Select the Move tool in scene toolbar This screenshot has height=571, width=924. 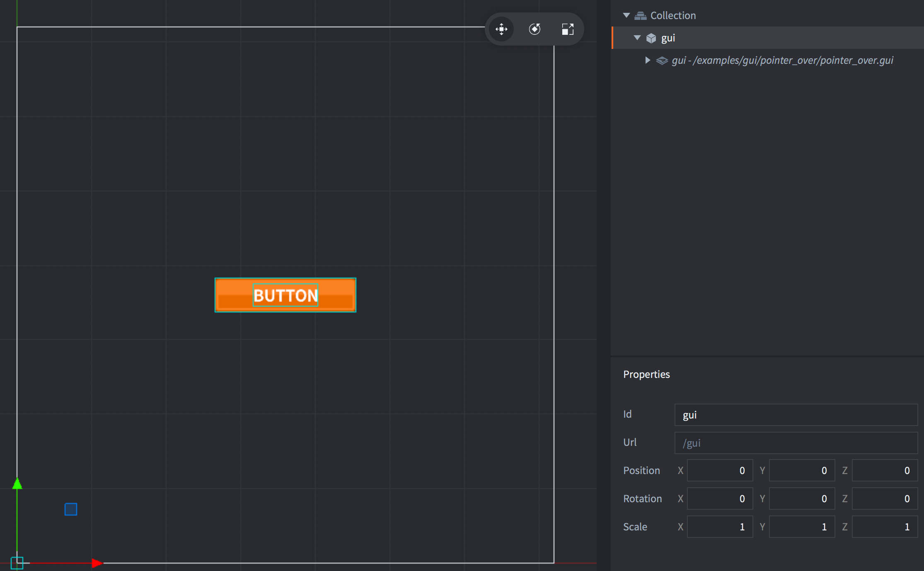(501, 29)
